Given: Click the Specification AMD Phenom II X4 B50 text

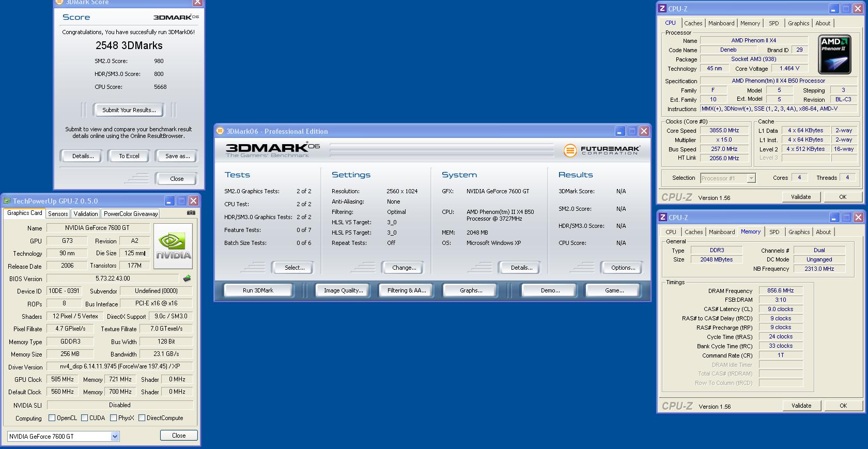Looking at the screenshot, I should [x=778, y=81].
